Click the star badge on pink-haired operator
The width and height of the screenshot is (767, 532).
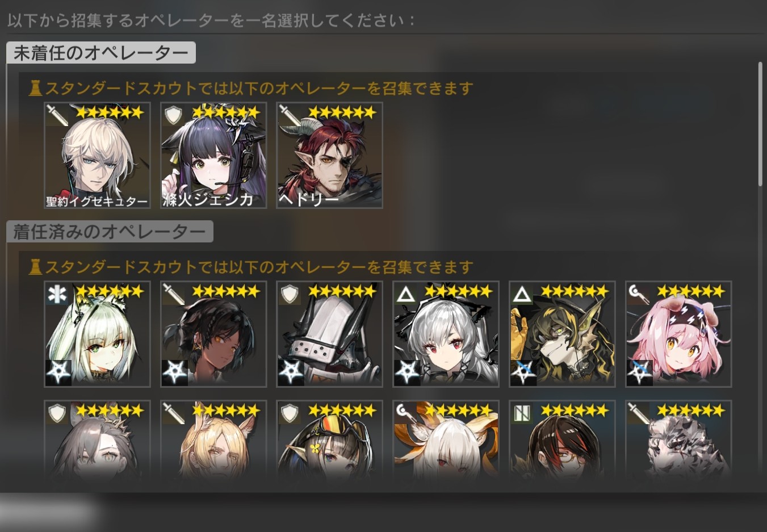click(x=640, y=372)
